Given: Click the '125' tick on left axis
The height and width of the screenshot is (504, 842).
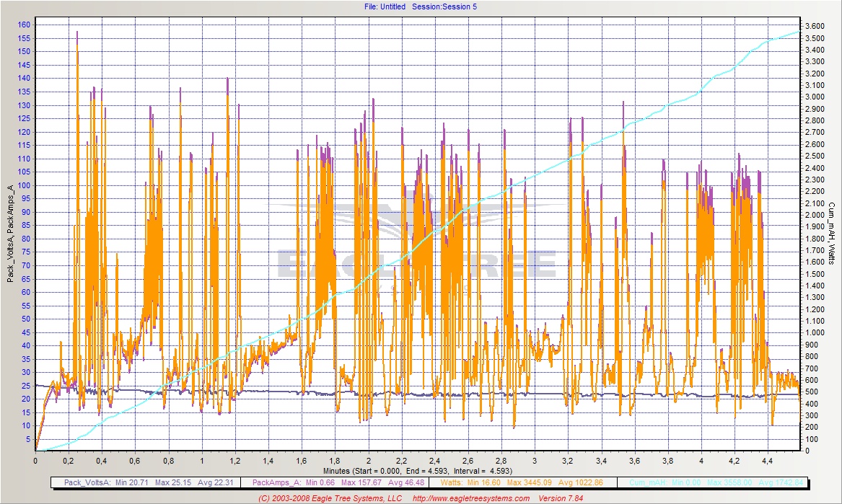Looking at the screenshot, I should 24,119.
